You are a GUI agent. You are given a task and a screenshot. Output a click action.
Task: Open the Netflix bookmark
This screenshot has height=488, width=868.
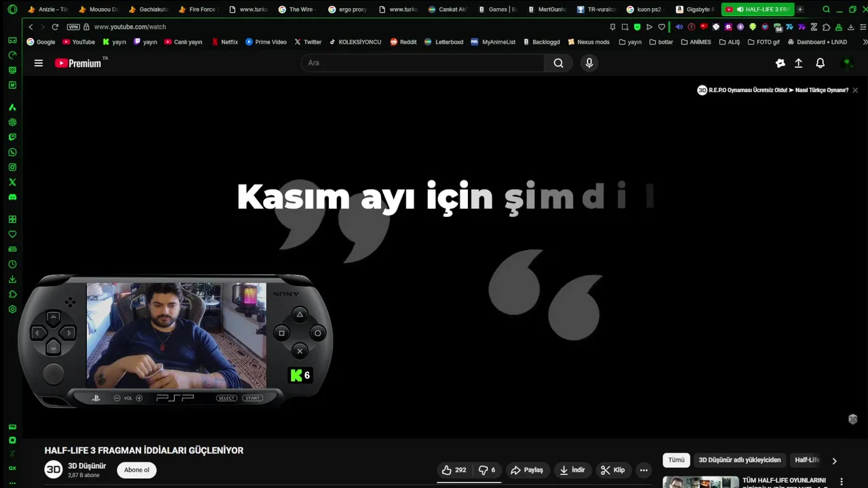click(224, 42)
